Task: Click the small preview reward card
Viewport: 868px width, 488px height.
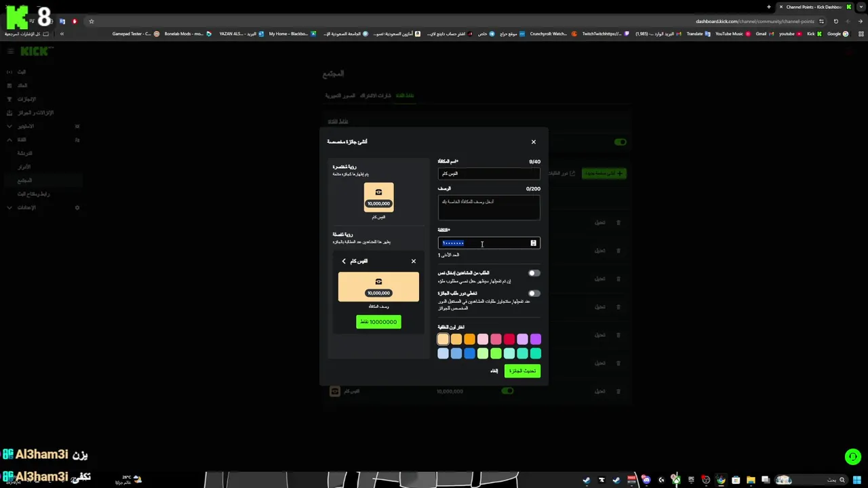Action: click(x=378, y=197)
